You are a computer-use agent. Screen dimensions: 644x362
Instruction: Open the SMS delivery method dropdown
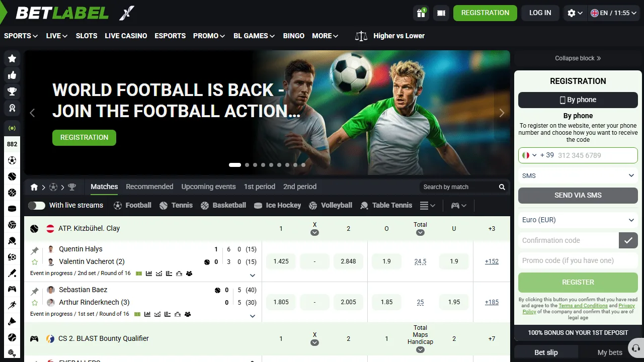(x=578, y=175)
